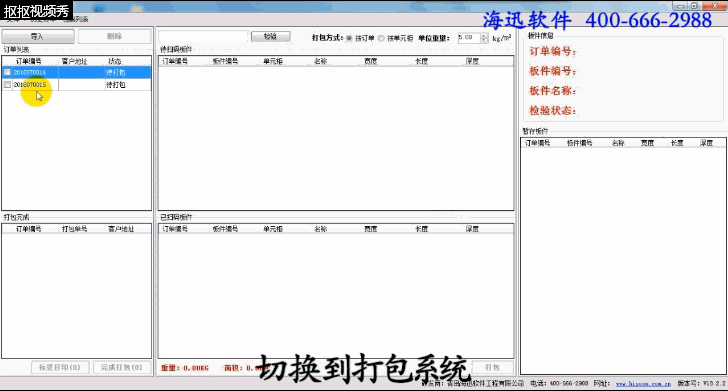The width and height of the screenshot is (728, 391).
Task: Click the 删除 delete button
Action: click(x=114, y=36)
